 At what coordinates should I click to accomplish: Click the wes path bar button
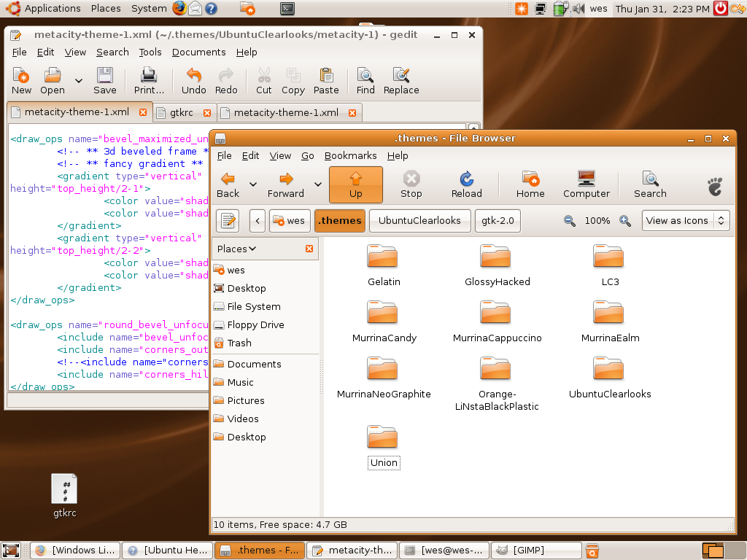coord(290,220)
